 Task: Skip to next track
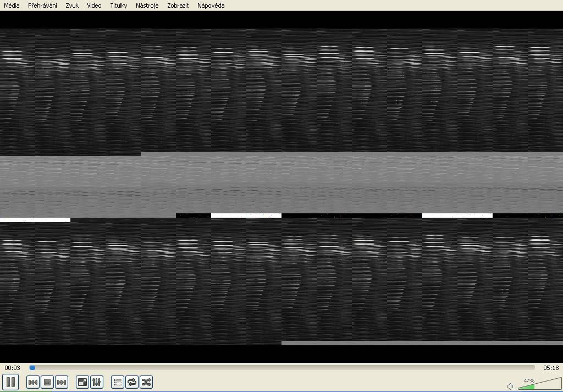pos(62,382)
